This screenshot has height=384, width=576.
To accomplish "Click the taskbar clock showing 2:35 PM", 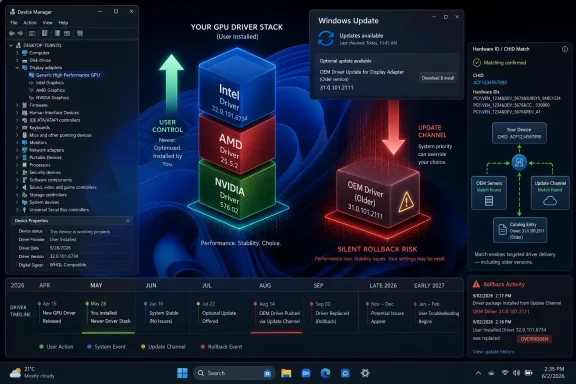I will pyautogui.click(x=553, y=373).
